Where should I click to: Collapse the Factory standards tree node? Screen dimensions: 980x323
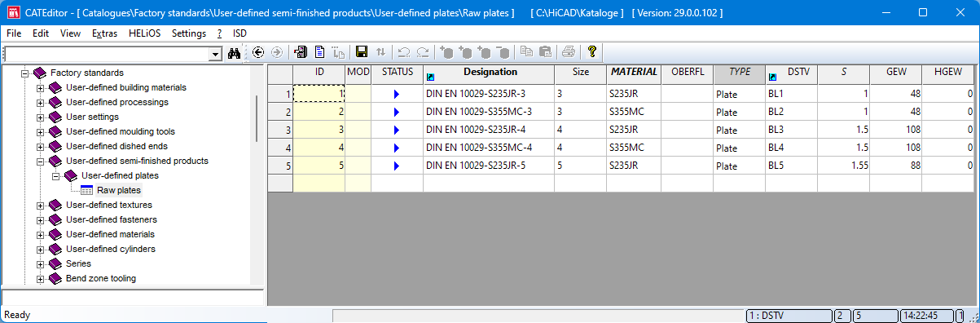(24, 73)
